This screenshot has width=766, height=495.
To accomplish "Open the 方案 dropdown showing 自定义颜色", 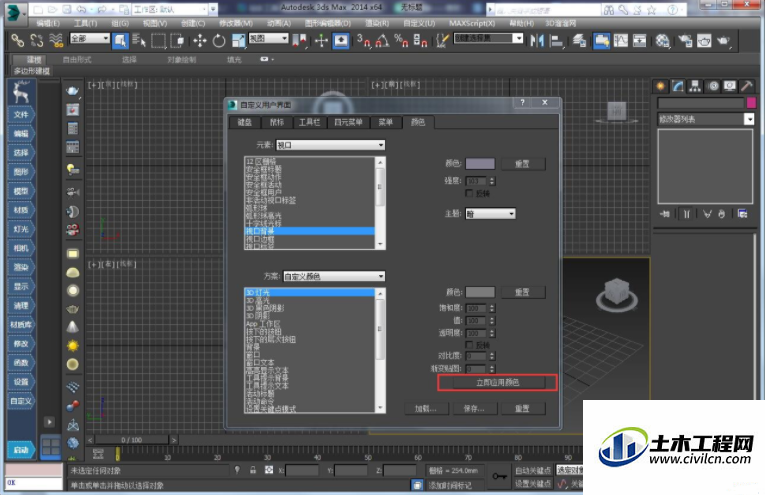I will click(334, 277).
